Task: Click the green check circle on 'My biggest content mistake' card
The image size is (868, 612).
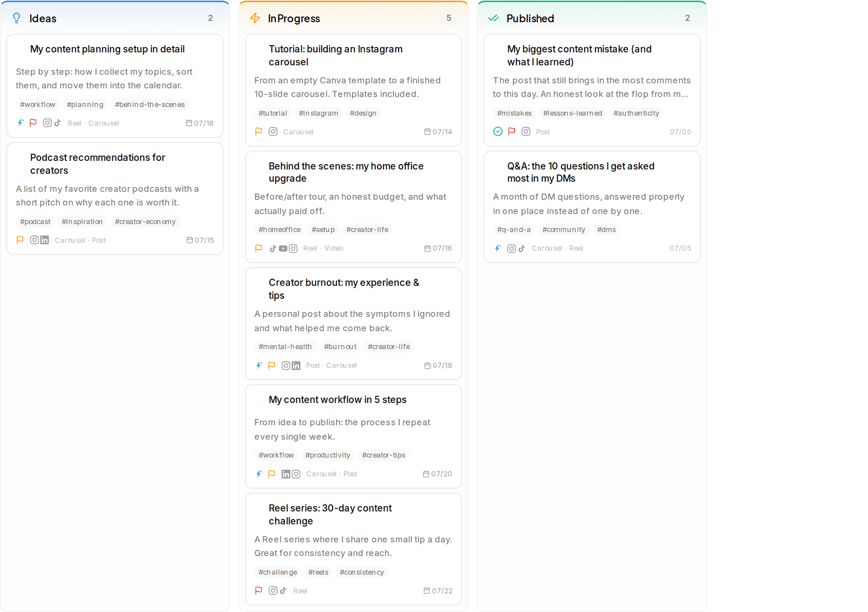Action: pos(498,132)
